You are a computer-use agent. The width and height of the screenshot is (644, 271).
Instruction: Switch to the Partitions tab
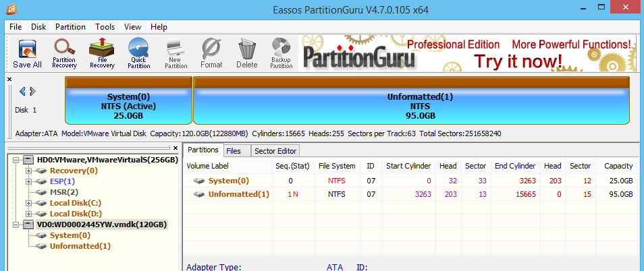[203, 150]
